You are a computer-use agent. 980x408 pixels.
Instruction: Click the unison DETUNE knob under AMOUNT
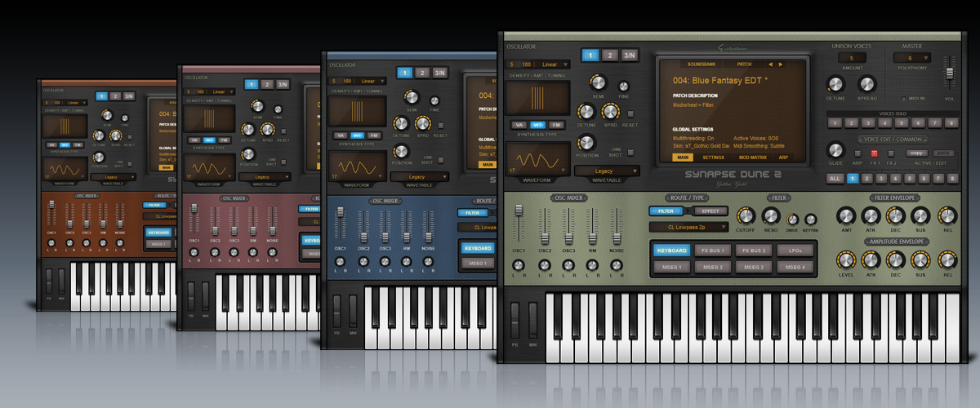[835, 83]
